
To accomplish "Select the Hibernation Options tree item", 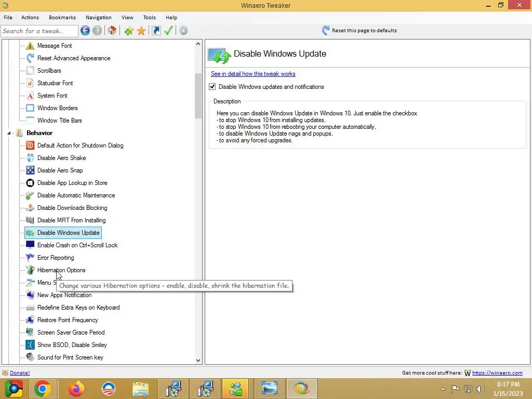I will pos(61,270).
